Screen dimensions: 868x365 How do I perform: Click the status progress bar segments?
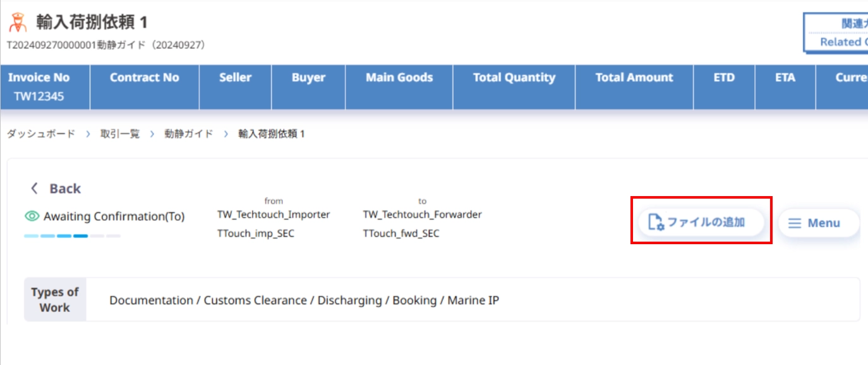pos(72,236)
